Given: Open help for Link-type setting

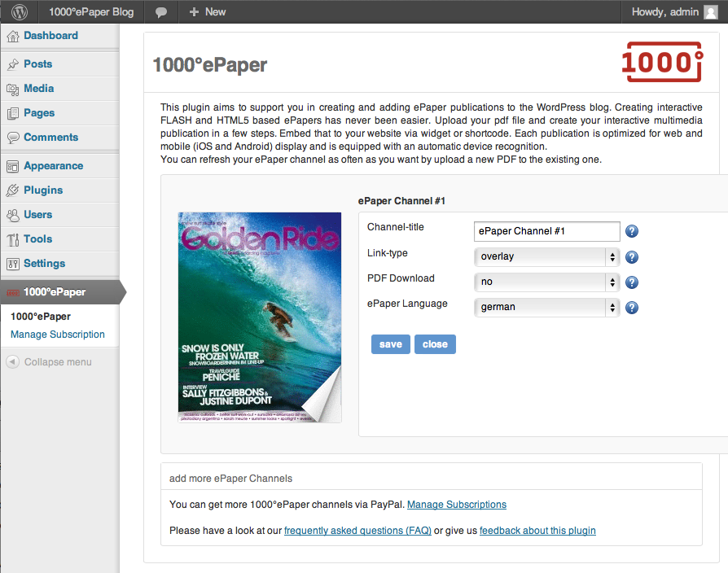Looking at the screenshot, I should point(631,257).
